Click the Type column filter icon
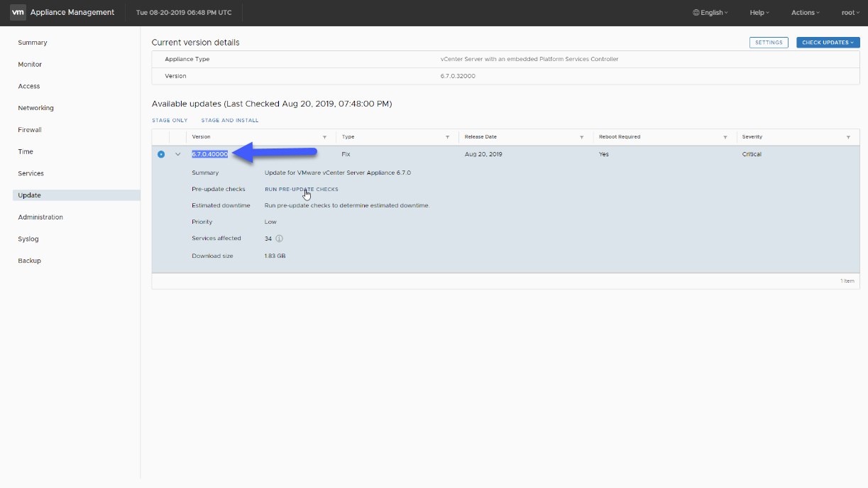The width and height of the screenshot is (868, 488). (447, 137)
